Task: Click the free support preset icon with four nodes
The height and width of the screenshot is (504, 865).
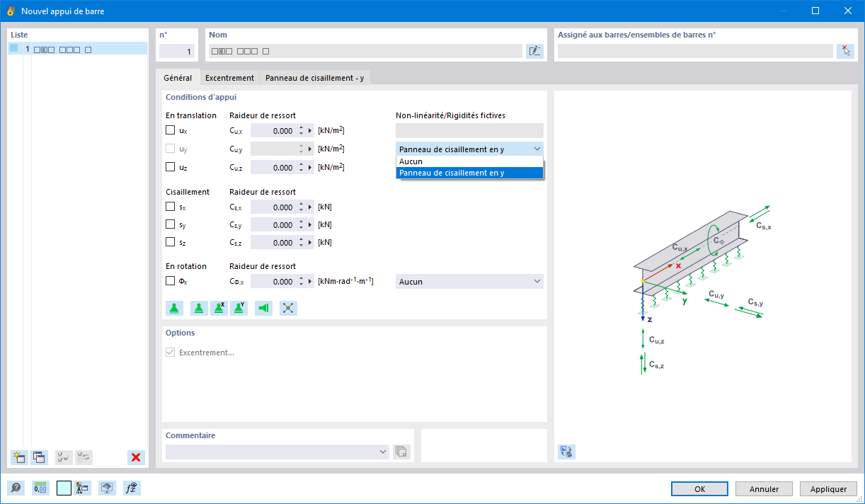Action: (288, 308)
